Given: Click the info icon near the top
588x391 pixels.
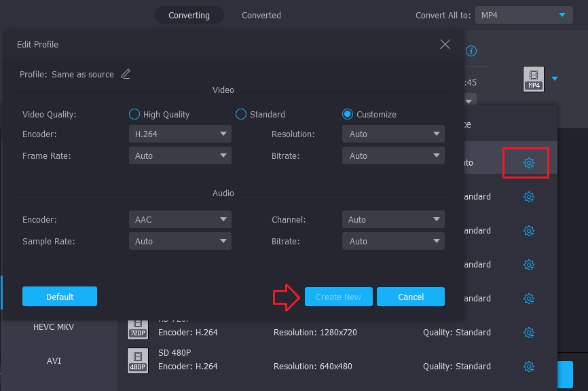Looking at the screenshot, I should pos(471,51).
